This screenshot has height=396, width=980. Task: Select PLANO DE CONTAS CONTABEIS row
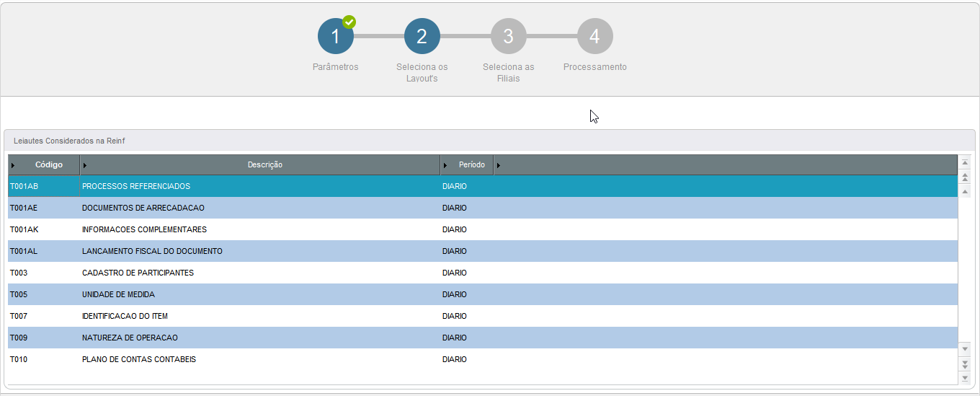click(x=483, y=359)
